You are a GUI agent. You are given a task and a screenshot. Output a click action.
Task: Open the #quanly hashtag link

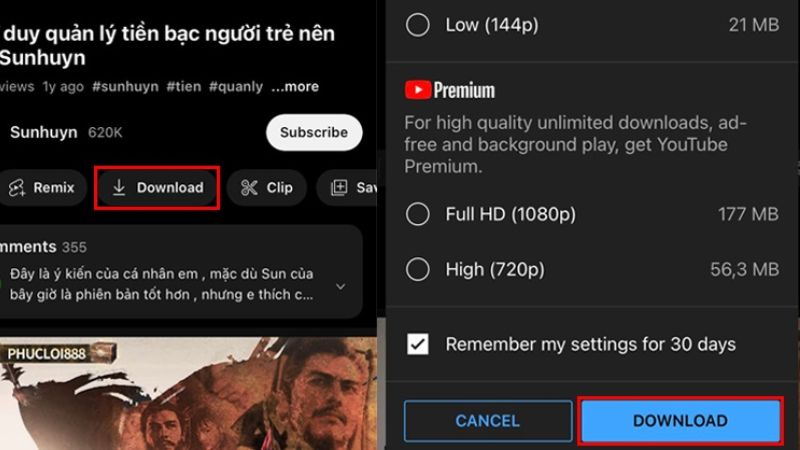pos(236,87)
